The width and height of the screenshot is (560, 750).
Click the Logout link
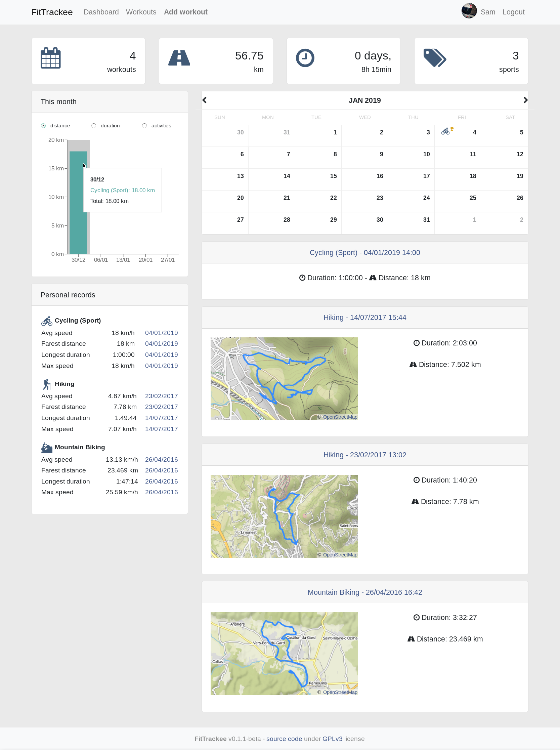point(513,12)
